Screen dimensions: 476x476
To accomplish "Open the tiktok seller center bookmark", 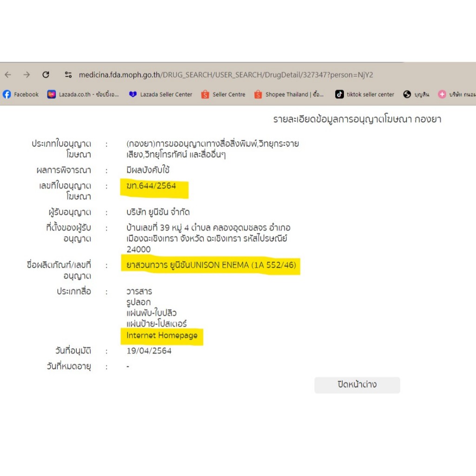I will pyautogui.click(x=365, y=94).
